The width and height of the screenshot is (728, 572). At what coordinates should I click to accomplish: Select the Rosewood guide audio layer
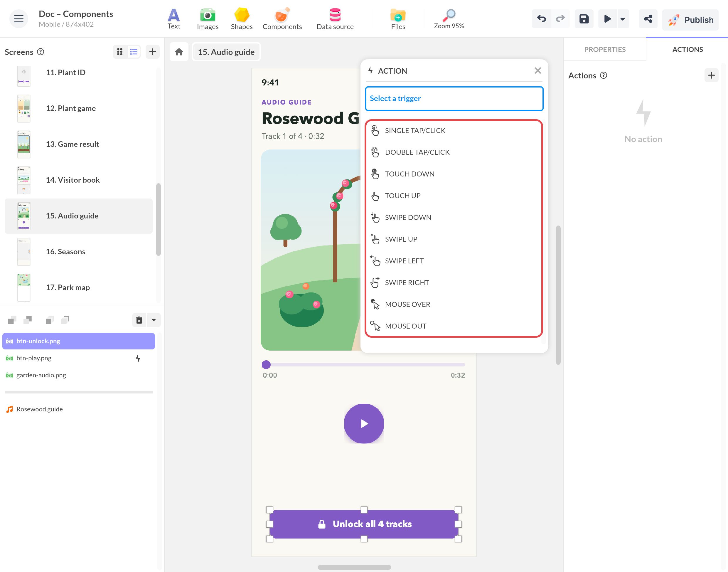[x=79, y=409]
